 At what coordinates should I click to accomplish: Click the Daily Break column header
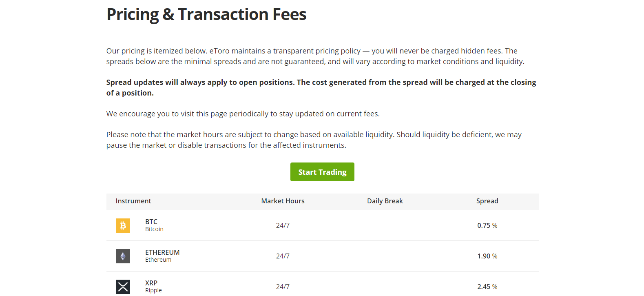(x=385, y=201)
